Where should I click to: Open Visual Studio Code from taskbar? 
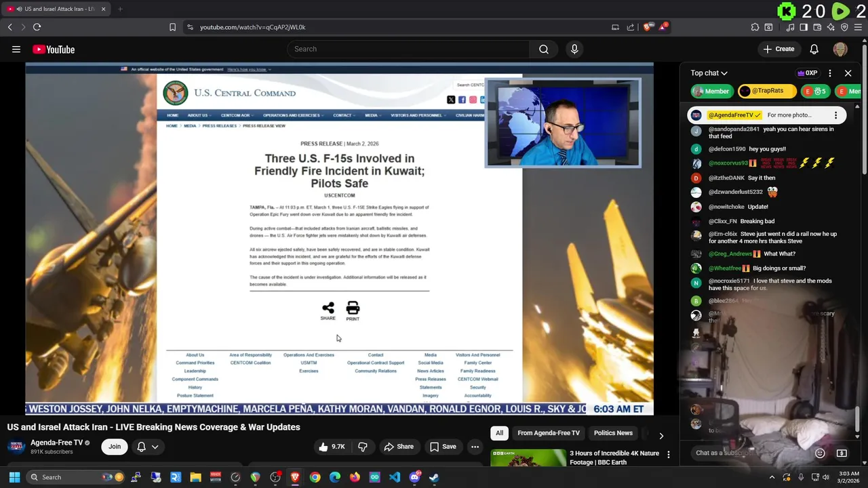394,477
